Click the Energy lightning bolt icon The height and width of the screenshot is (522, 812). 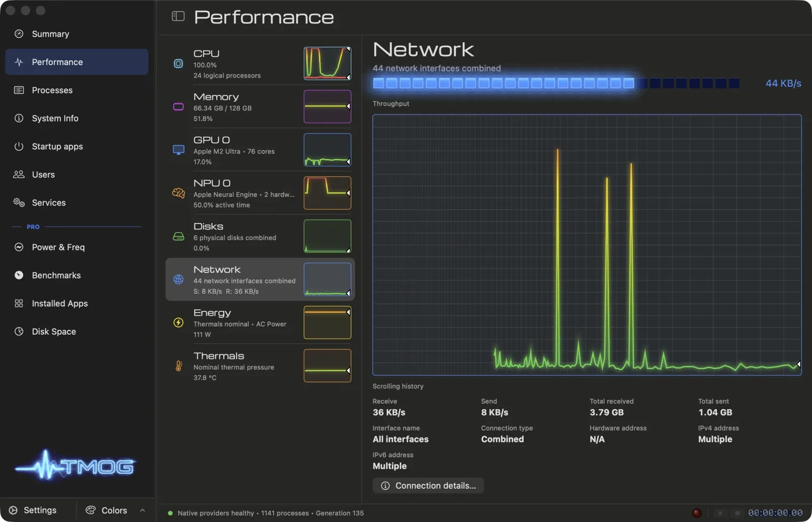click(x=178, y=322)
